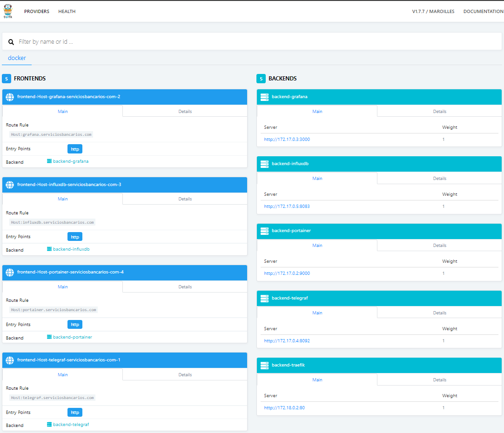Screen dimensions: 504x433
Task: Click server icon in backend-grafana header
Action: coord(264,97)
